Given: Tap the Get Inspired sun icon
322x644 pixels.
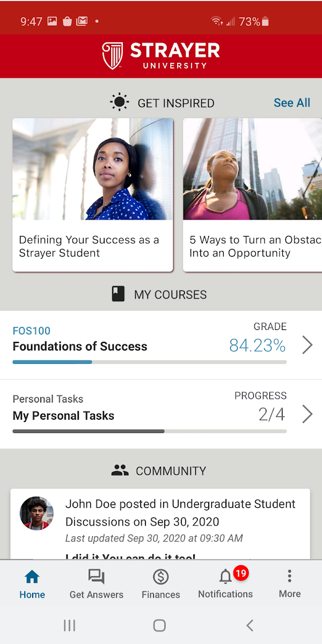Looking at the screenshot, I should coord(119,103).
